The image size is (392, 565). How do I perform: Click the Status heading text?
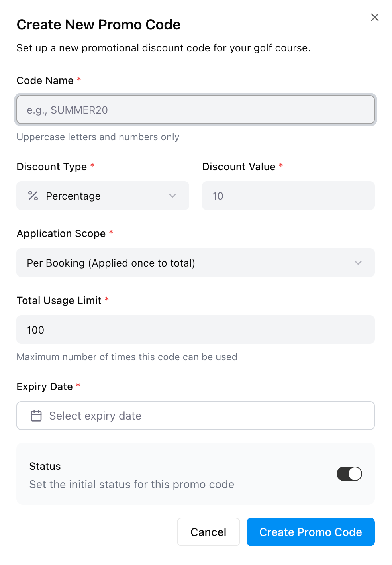[x=45, y=466]
